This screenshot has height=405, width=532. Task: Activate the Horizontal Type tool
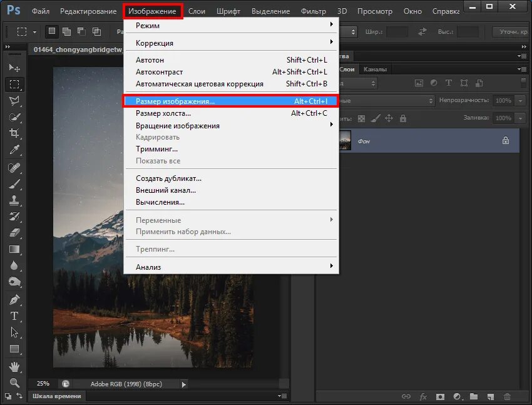(x=14, y=315)
